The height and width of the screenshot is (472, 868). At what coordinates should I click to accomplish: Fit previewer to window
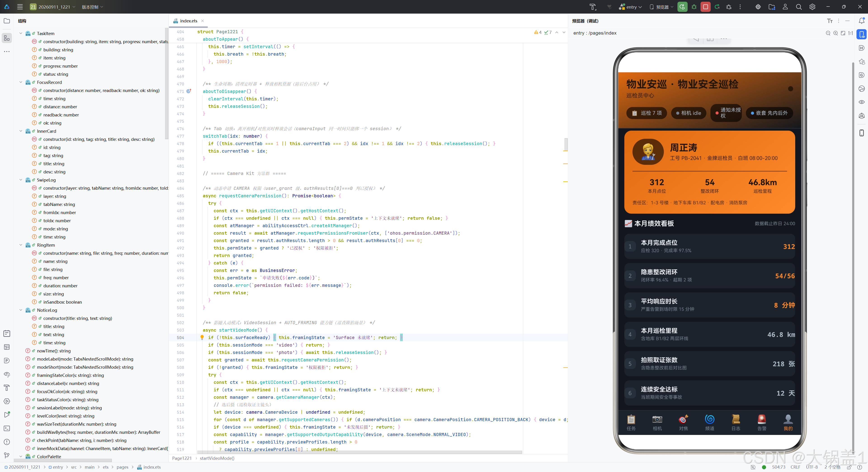tap(843, 33)
